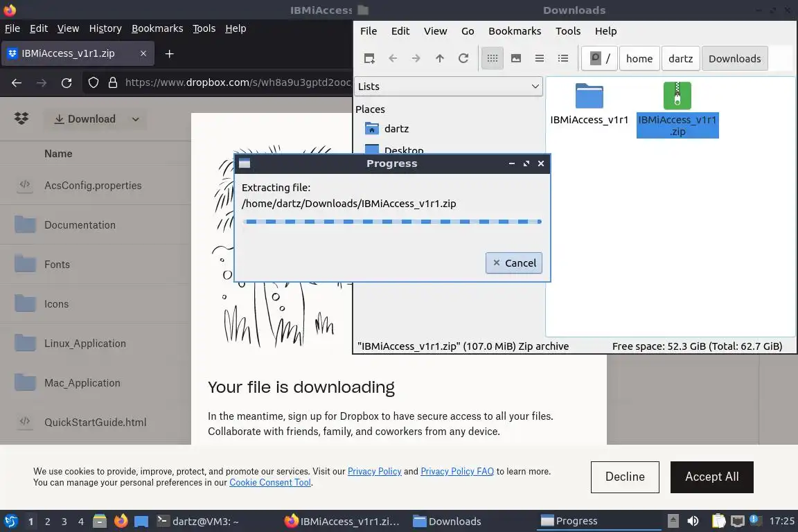Click the home path breadcrumb button
The image size is (798, 532).
tap(639, 59)
